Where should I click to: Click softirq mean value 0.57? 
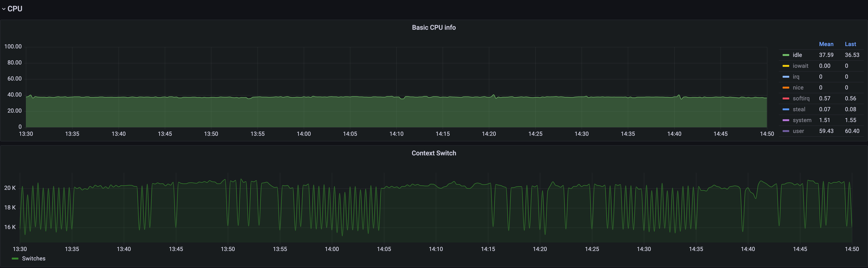click(825, 98)
